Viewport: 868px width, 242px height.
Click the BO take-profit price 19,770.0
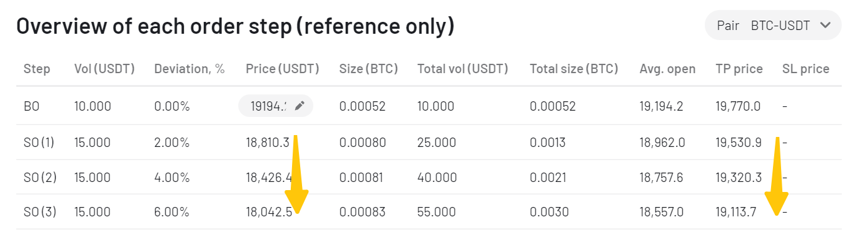click(x=738, y=106)
